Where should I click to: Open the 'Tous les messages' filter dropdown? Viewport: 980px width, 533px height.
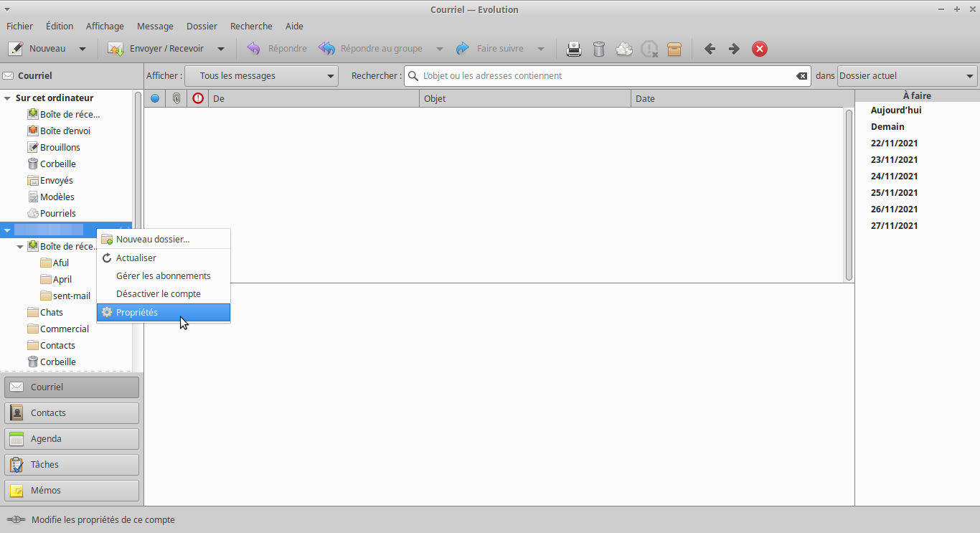[x=261, y=76]
